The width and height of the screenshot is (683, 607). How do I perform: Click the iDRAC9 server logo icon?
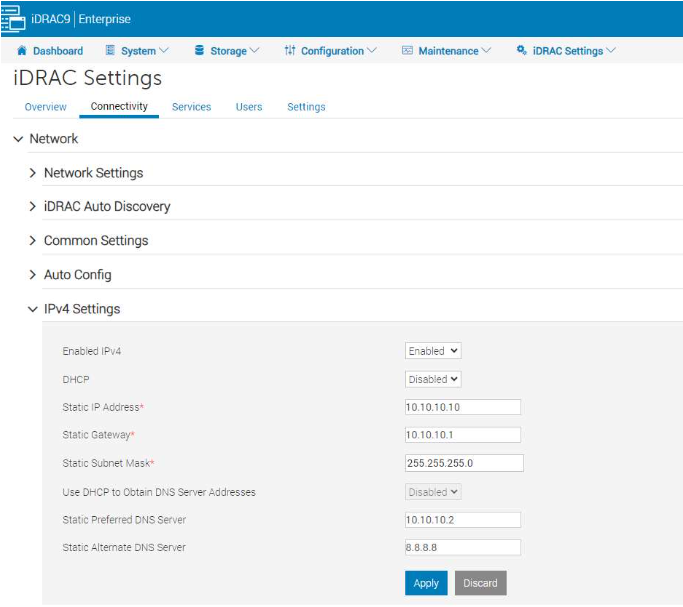coord(13,17)
